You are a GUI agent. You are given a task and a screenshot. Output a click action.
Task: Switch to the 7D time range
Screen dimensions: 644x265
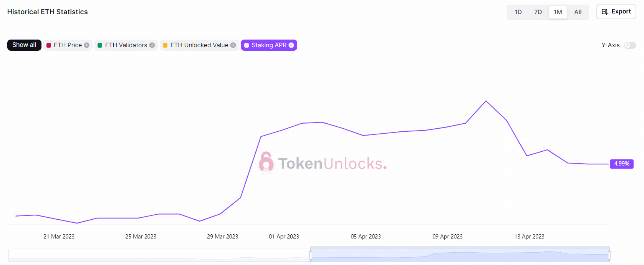pyautogui.click(x=538, y=12)
